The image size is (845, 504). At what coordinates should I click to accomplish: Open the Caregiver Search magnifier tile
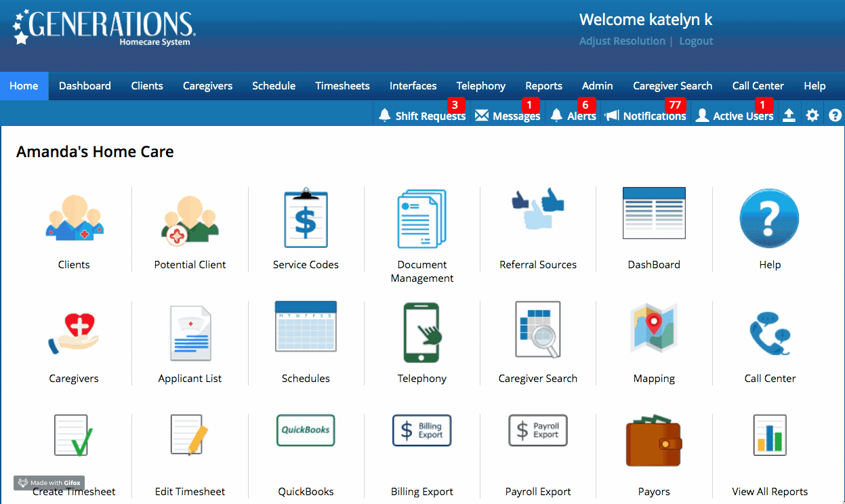pos(538,329)
